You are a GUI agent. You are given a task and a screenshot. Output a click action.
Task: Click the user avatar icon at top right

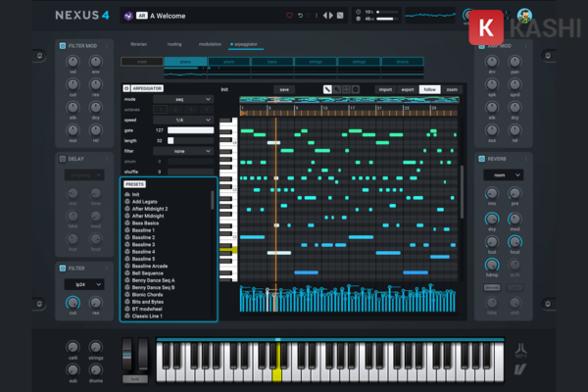(x=525, y=17)
